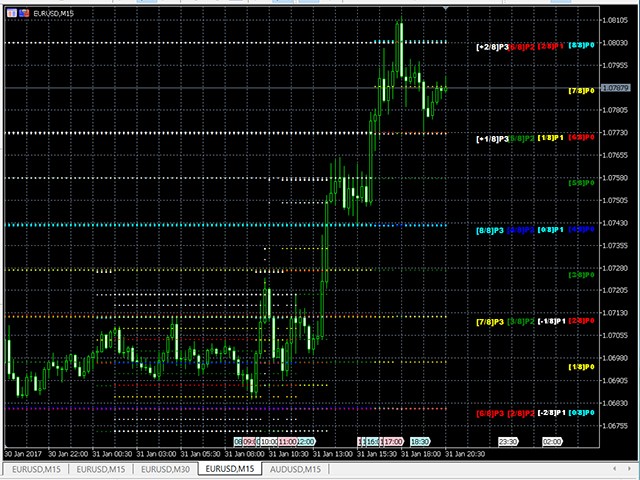Image resolution: width=640 pixels, height=480 pixels.
Task: Click the 1.08105 price scale value
Action: coord(615,20)
